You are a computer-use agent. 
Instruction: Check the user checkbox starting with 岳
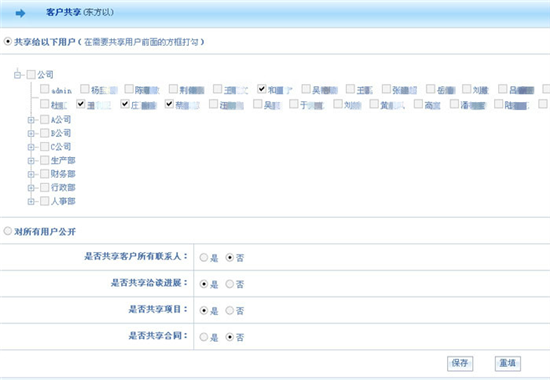point(430,89)
